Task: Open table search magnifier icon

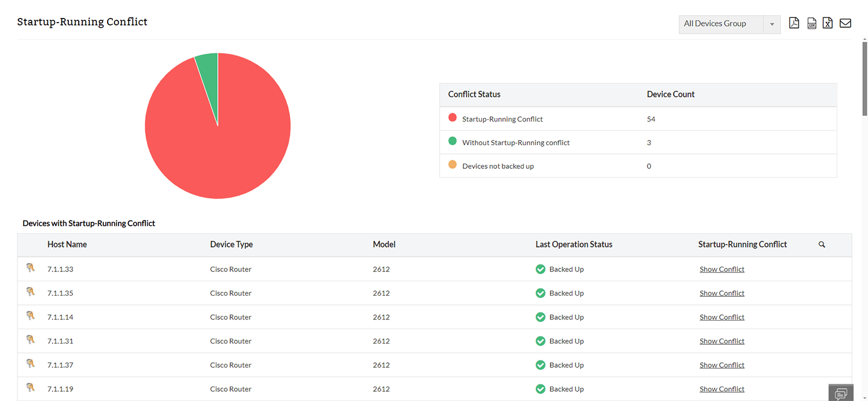Action: coord(822,245)
